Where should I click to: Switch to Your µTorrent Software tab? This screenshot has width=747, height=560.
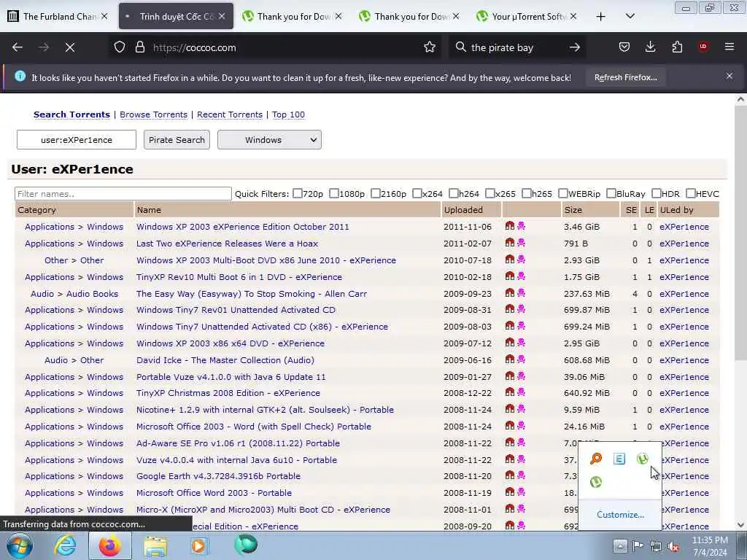pos(528,16)
